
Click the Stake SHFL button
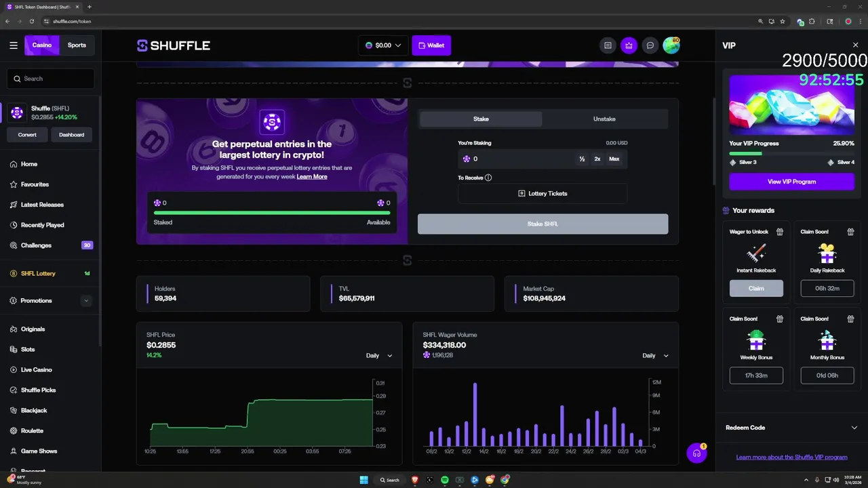(x=542, y=224)
